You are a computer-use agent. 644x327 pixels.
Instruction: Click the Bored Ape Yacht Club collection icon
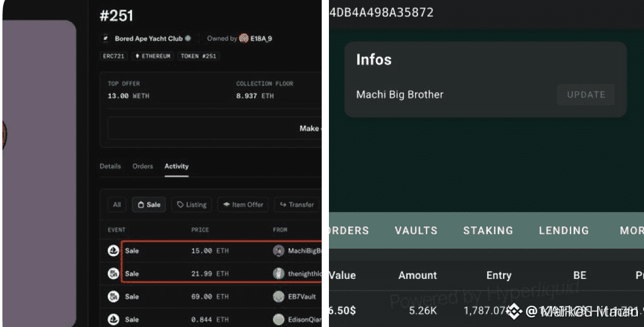coord(105,39)
